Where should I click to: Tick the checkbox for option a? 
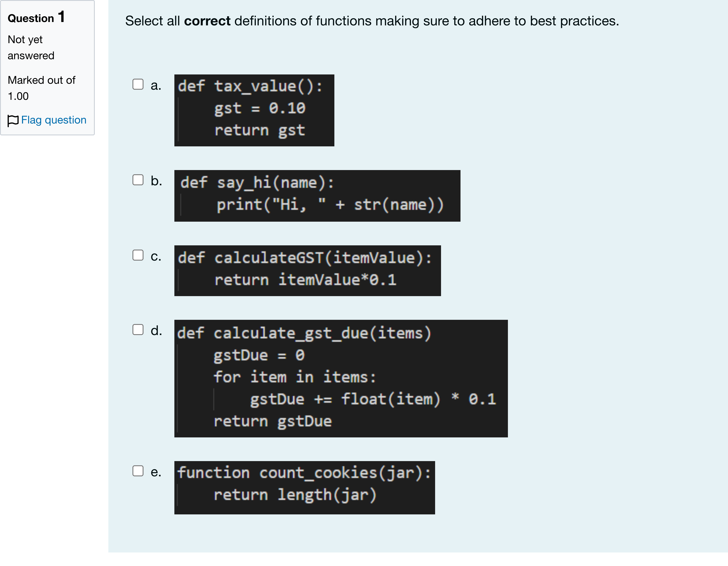click(x=138, y=84)
